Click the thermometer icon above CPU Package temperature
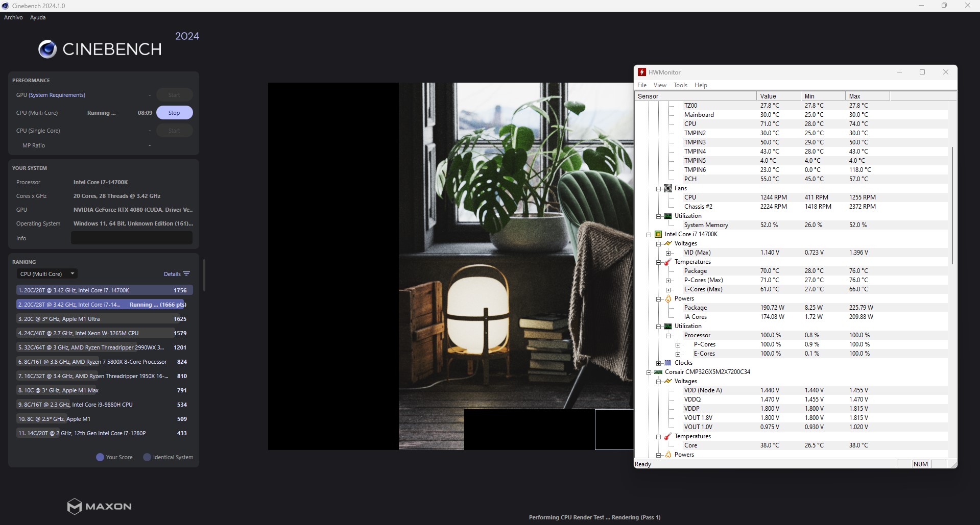 point(667,262)
